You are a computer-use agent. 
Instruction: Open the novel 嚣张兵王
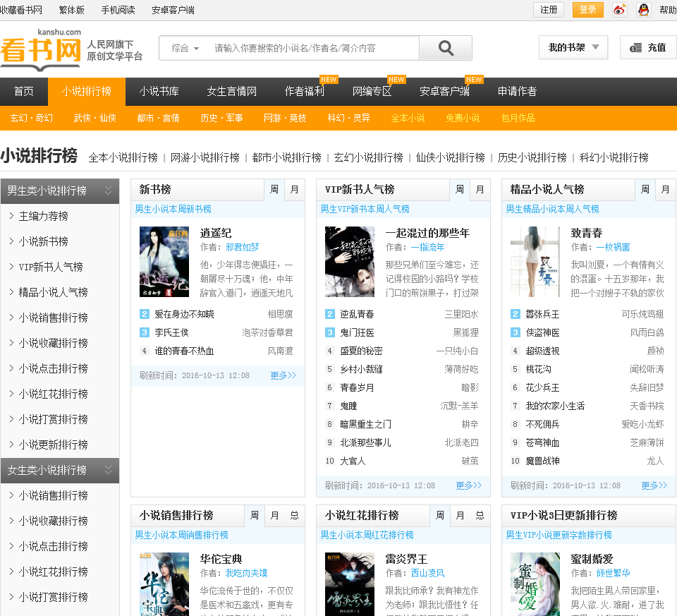(x=542, y=315)
